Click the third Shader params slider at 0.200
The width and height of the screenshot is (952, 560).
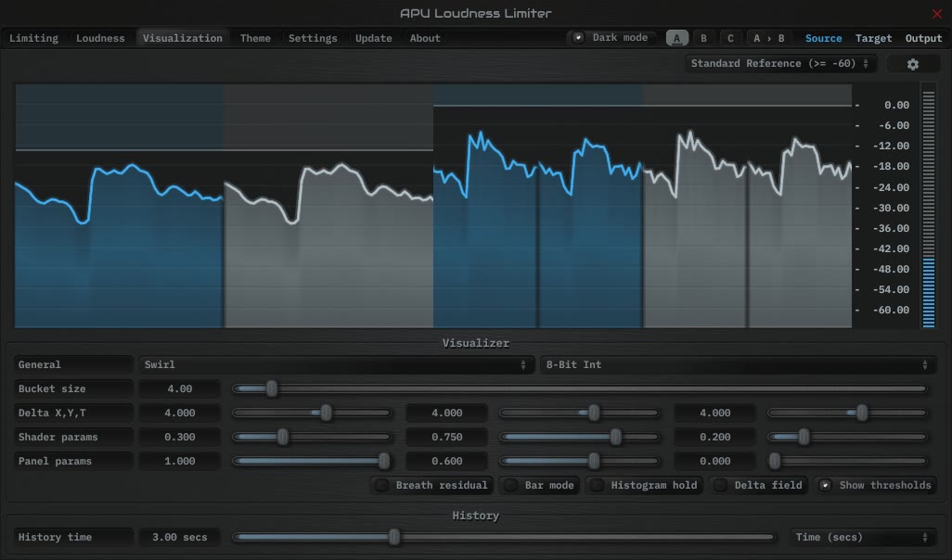(x=804, y=437)
